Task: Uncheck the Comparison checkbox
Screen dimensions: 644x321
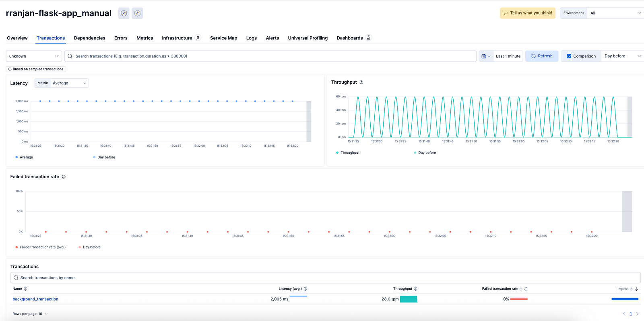Action: pos(569,56)
